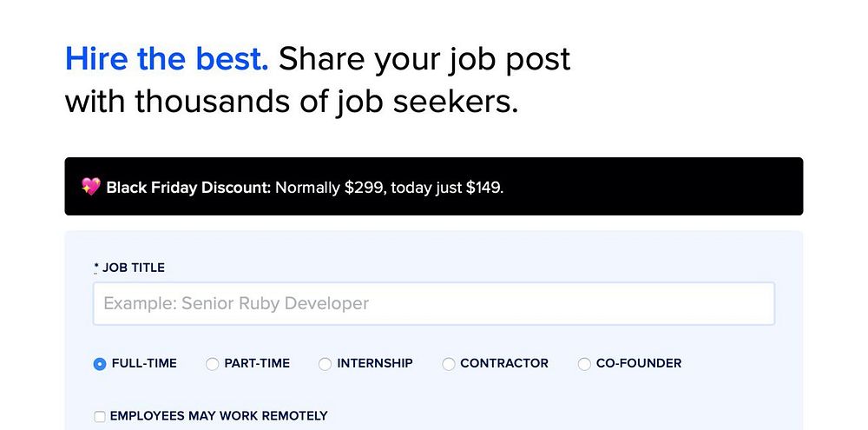Select the Full-Time radio button
Image resolution: width=868 pixels, height=430 pixels.
100,364
